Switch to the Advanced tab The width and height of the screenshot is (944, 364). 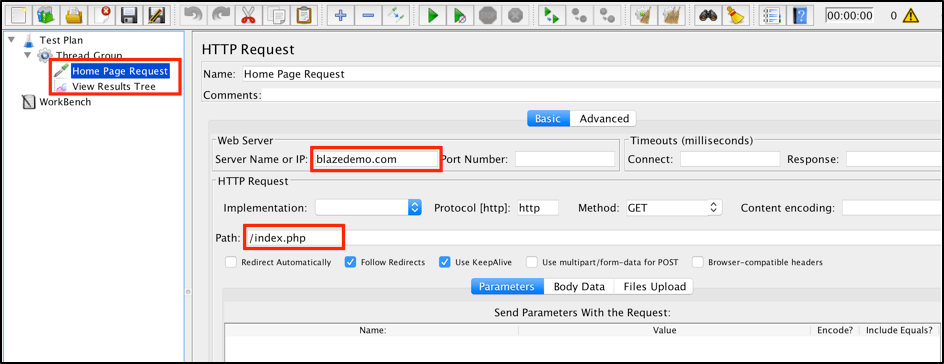coord(604,119)
